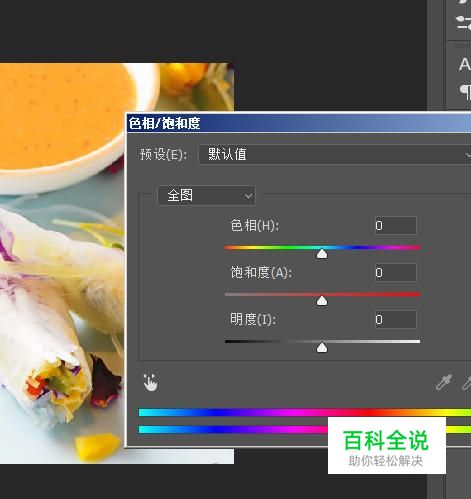This screenshot has width=471, height=499.
Task: Click the 明度 lightness slider handle
Action: (x=322, y=348)
